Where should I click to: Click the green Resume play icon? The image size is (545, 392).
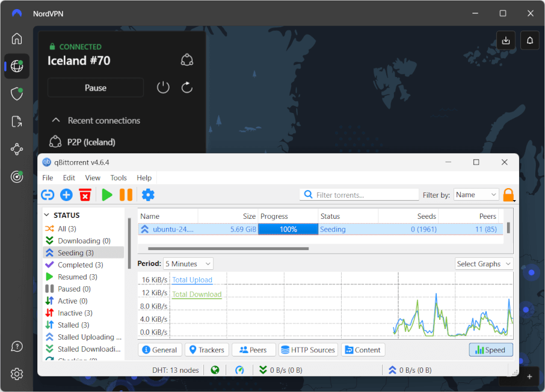[x=107, y=195]
